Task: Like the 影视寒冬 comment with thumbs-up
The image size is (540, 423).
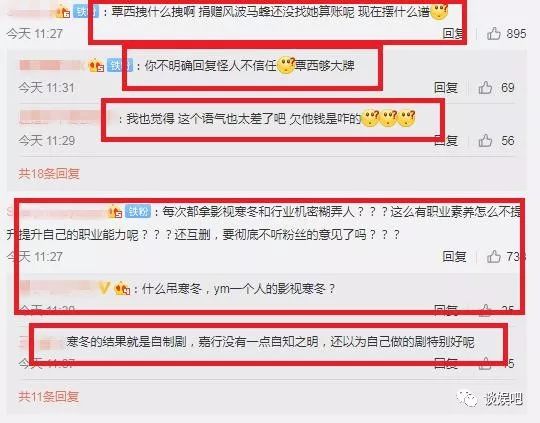Action: click(494, 256)
